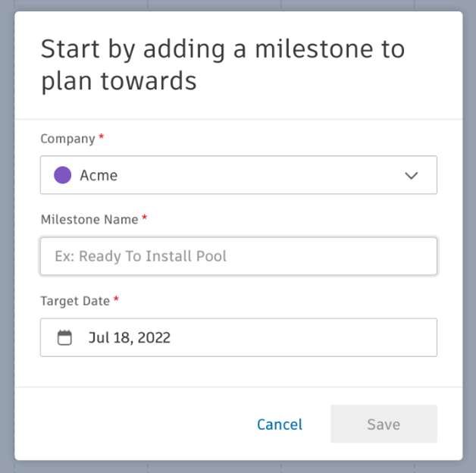Open the Target Date picker field
The height and width of the screenshot is (473, 476).
239,337
